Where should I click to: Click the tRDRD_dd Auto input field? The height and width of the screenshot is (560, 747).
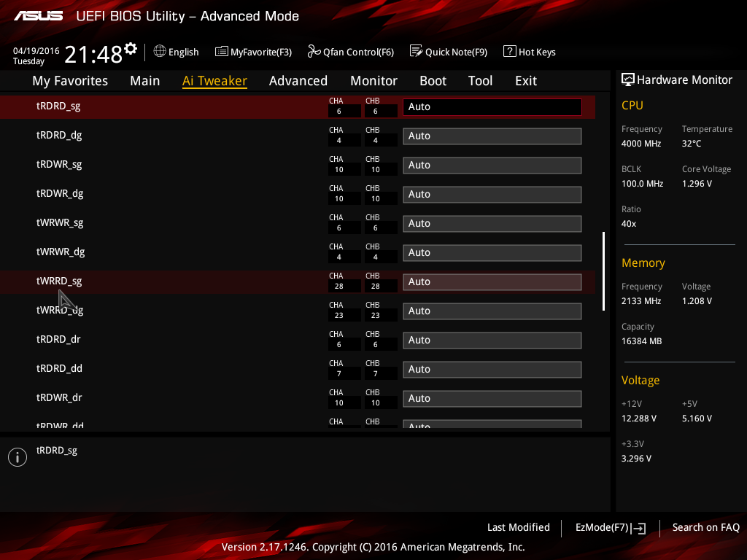click(492, 370)
